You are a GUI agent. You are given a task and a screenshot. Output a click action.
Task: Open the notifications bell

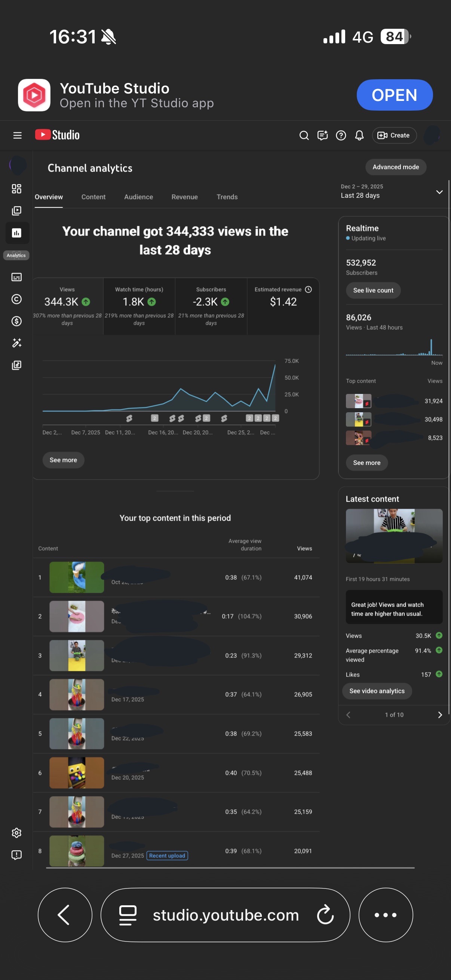pos(359,135)
